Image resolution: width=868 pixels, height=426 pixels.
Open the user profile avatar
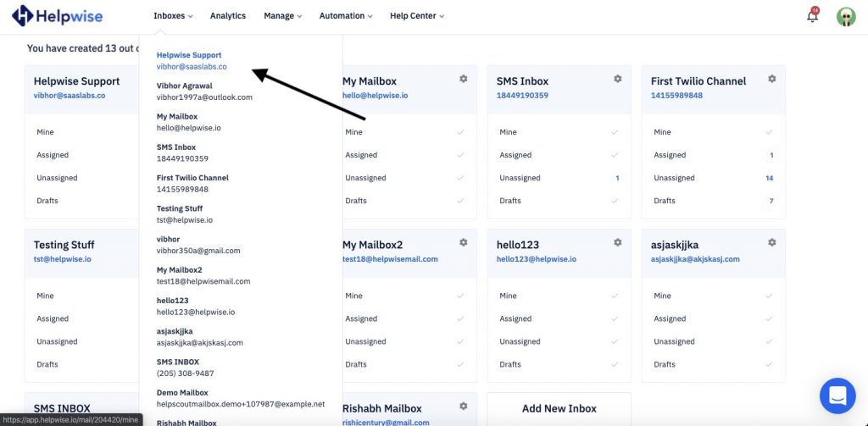tap(846, 16)
